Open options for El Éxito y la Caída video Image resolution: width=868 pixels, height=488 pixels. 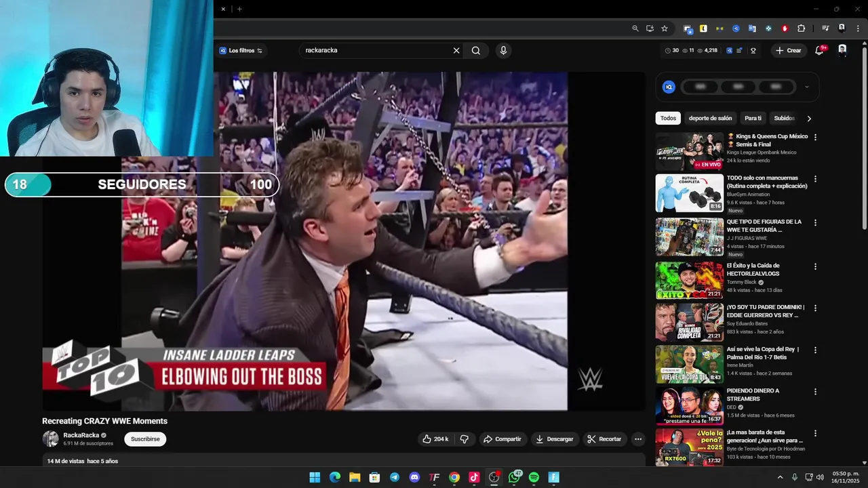815,266
